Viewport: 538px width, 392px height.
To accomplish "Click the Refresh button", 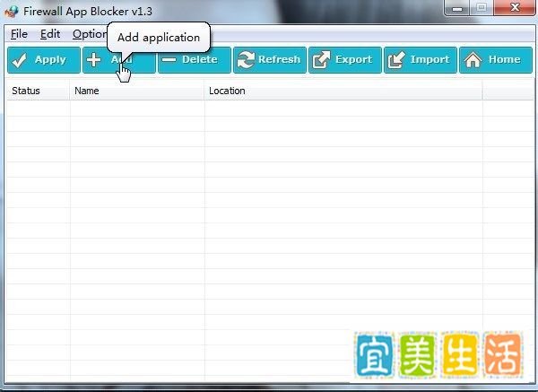I will click(270, 60).
